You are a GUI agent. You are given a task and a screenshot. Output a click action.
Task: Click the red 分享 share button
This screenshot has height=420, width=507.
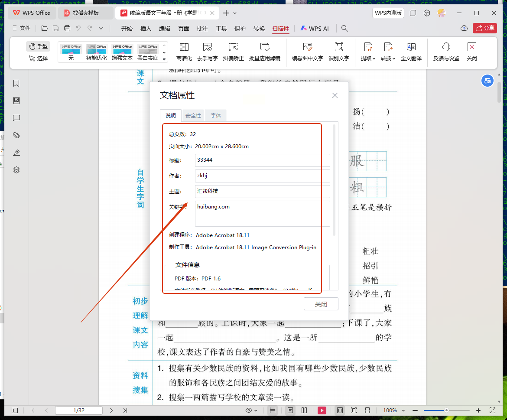tap(485, 28)
